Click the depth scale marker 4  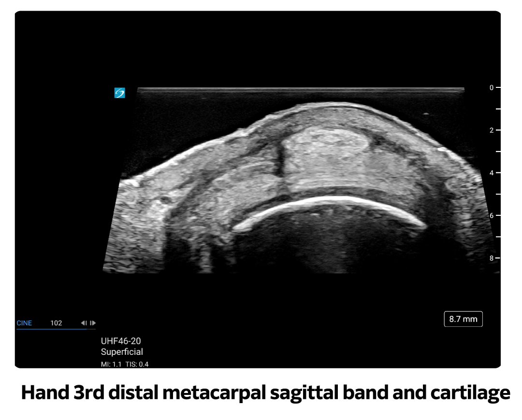(x=492, y=173)
